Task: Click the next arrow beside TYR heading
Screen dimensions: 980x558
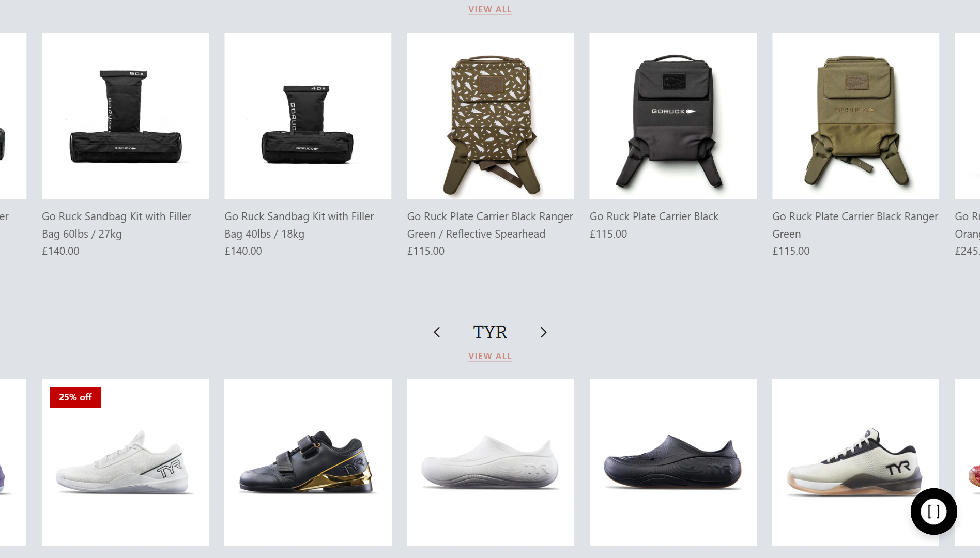Action: [543, 332]
